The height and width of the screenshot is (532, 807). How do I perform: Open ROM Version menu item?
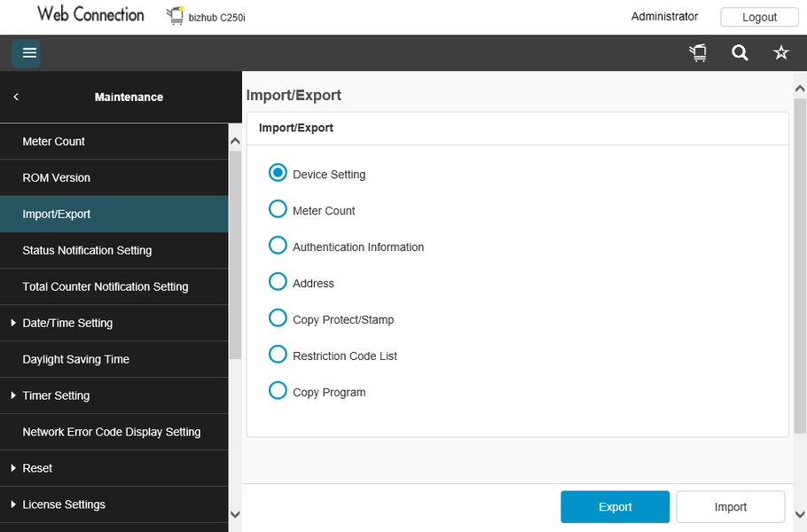[x=57, y=177]
